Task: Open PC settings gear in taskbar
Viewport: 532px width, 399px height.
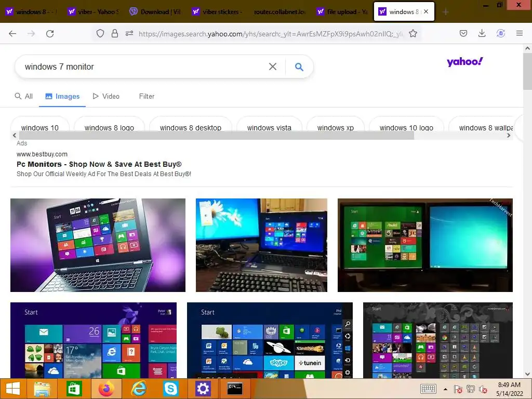Action: pos(203,389)
